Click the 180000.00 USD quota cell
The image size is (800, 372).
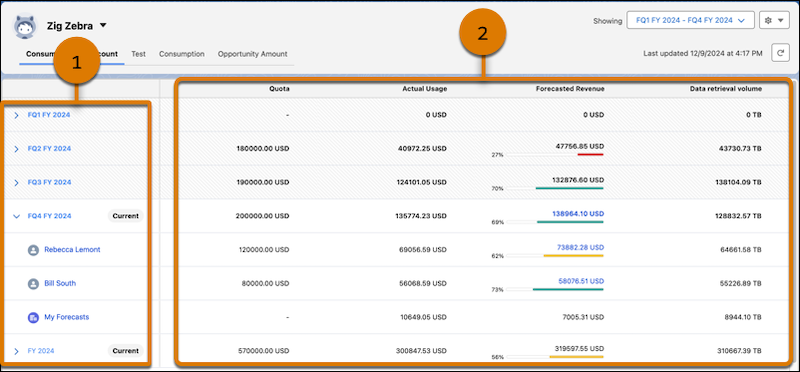263,148
